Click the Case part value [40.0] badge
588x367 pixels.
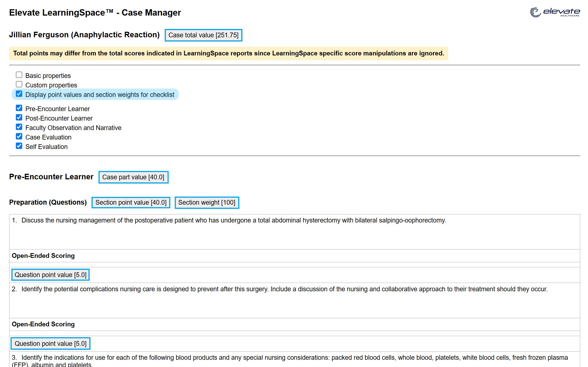coord(133,177)
